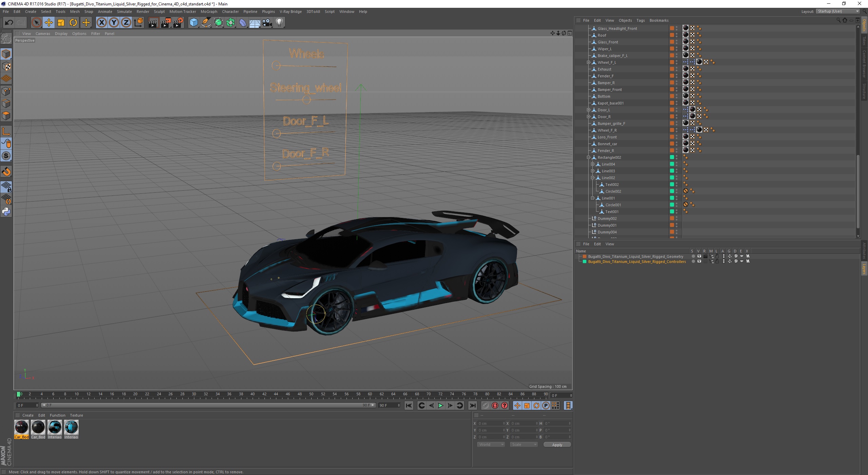Toggle solo dot for Controllers layer
Viewport: 868px width, 475px height.
tap(693, 262)
